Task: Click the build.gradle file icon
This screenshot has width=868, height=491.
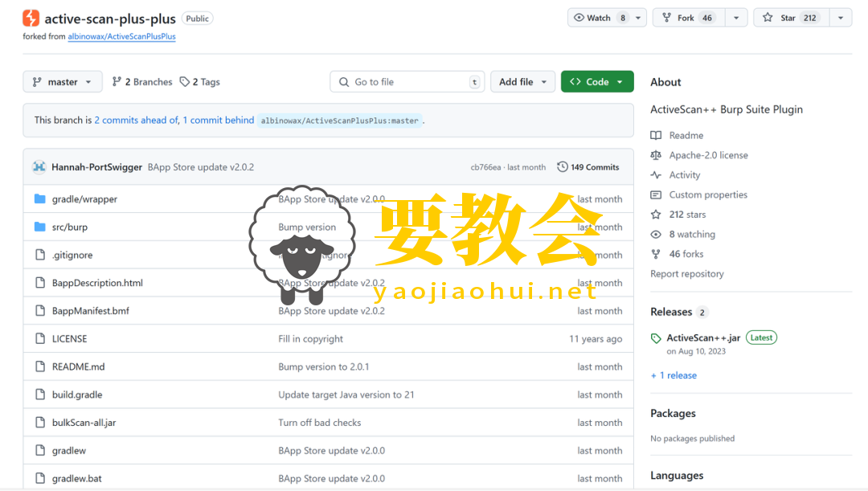Action: click(x=40, y=395)
